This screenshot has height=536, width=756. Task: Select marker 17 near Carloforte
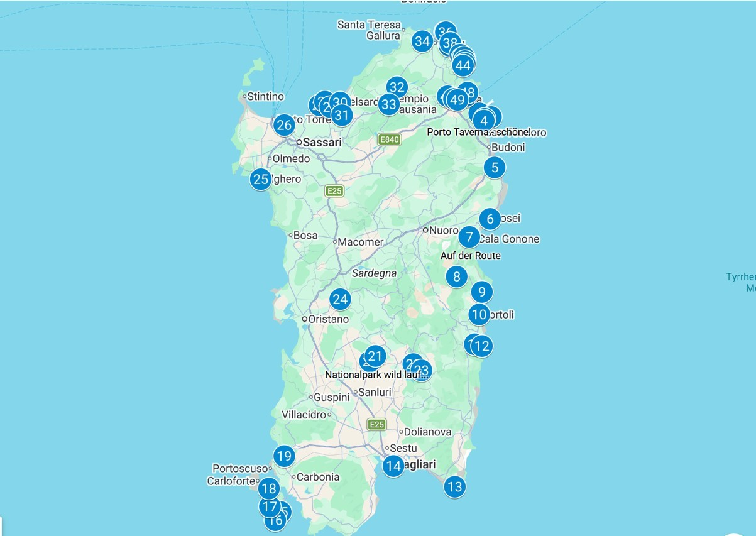(x=270, y=506)
